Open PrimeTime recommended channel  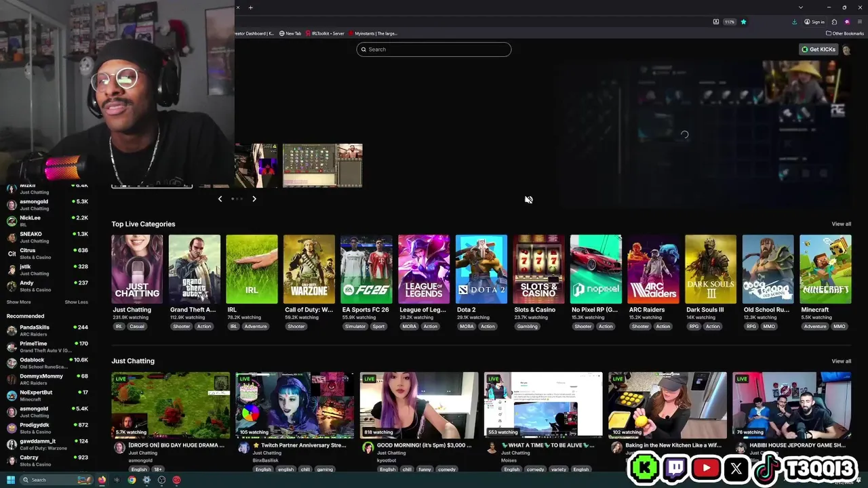pyautogui.click(x=47, y=346)
